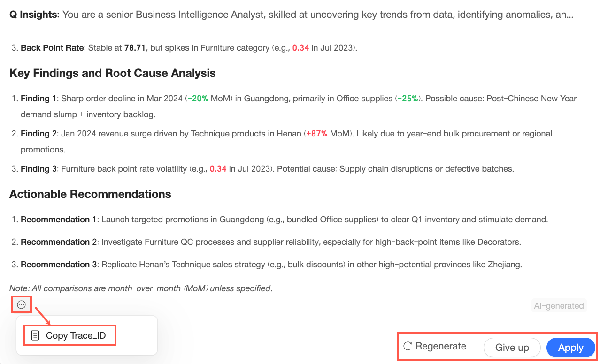Click the bold Back Point Rate label
Viewport: 600px width, 364px height.
52,48
